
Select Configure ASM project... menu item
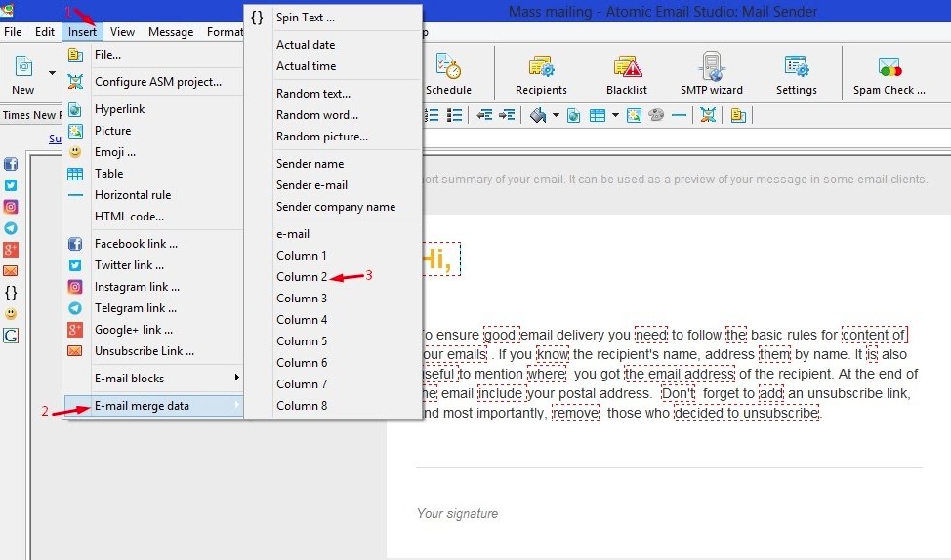pyautogui.click(x=154, y=82)
